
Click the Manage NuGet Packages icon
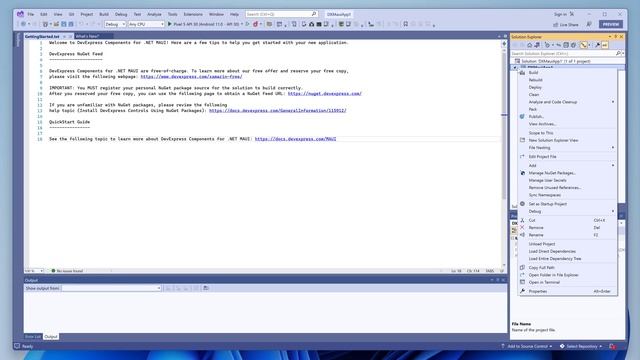tap(522, 173)
